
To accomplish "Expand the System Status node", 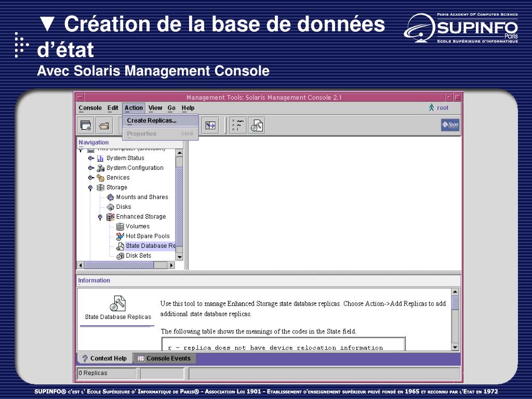I will coord(90,158).
